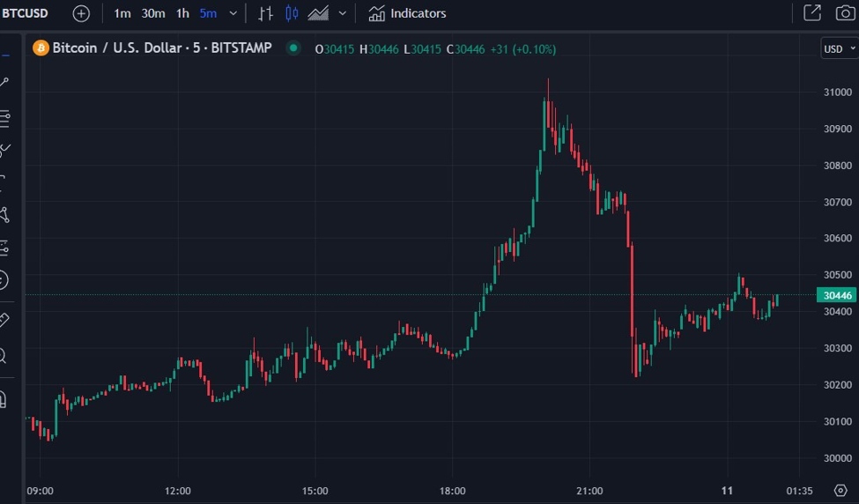Click the 30500 price axis label
This screenshot has width=859, height=504.
tap(838, 275)
